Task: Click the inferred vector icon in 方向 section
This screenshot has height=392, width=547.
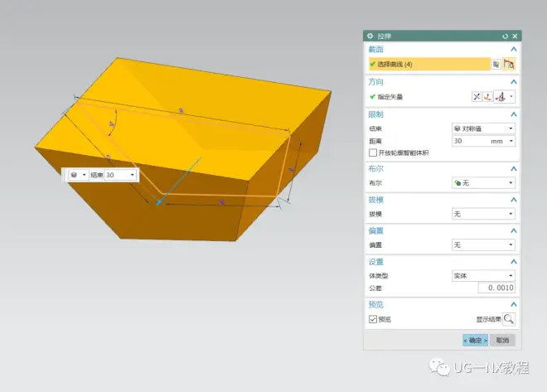Action: tap(501, 97)
